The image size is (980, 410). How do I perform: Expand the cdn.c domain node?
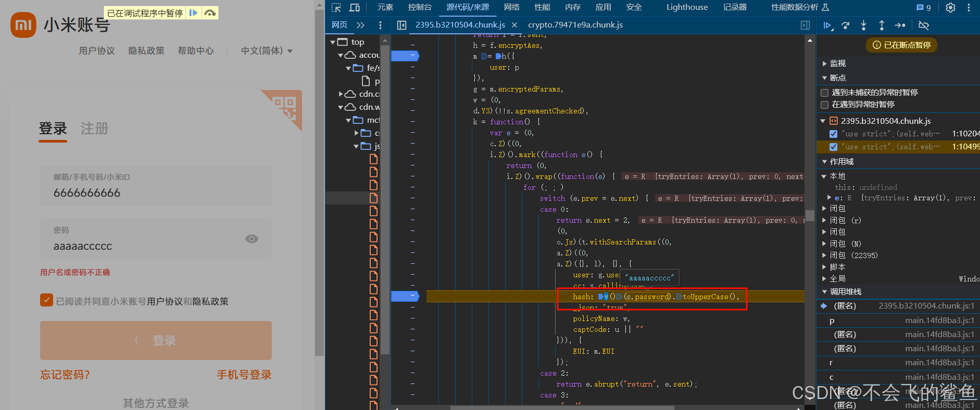341,94
